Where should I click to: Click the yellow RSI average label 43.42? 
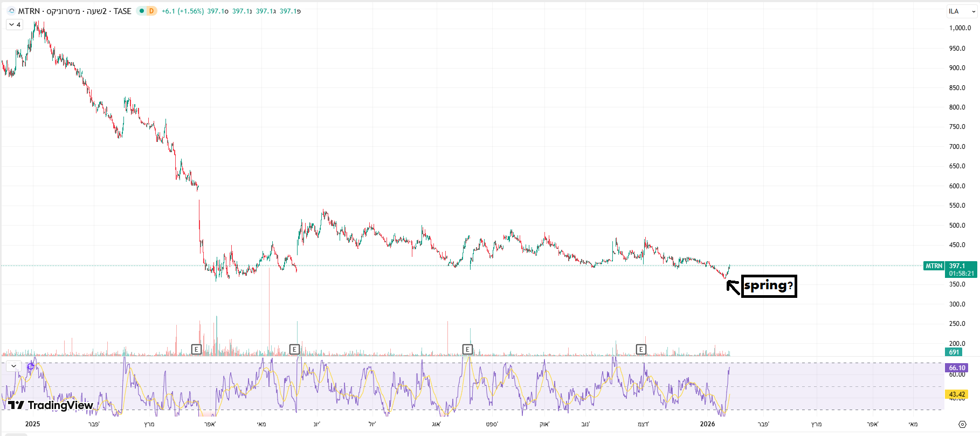pos(957,394)
